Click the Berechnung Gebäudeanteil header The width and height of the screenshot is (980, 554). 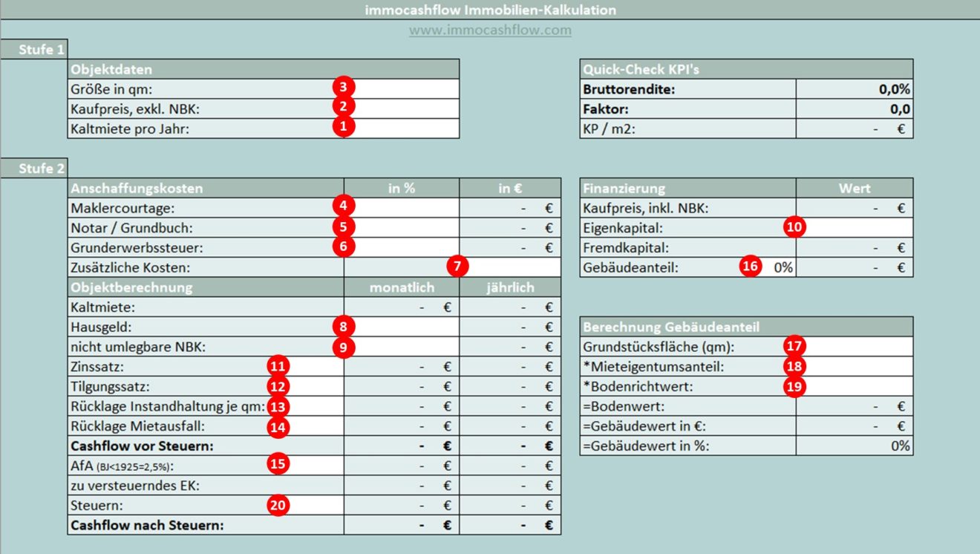(x=747, y=327)
